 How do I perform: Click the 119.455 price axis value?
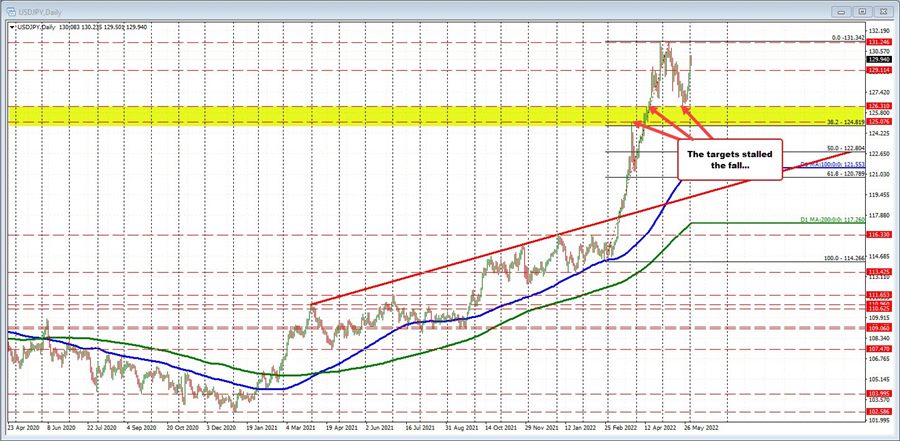pos(879,195)
